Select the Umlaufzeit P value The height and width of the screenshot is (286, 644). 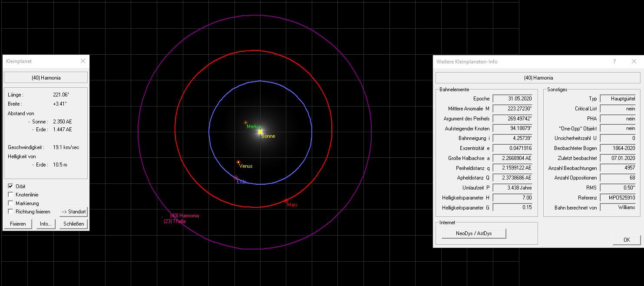(512, 188)
